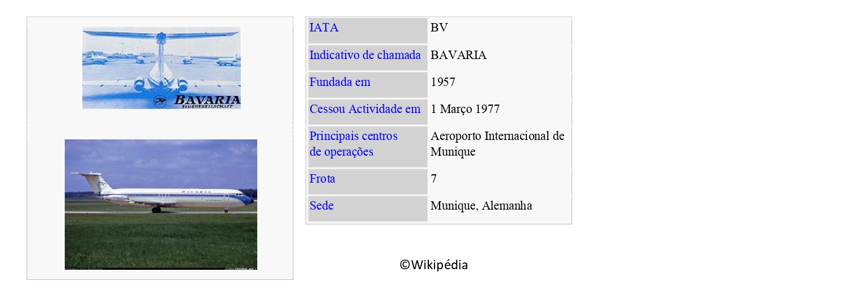Click the founding year 1957
Viewport: 868px width, 299px height.
tap(442, 82)
